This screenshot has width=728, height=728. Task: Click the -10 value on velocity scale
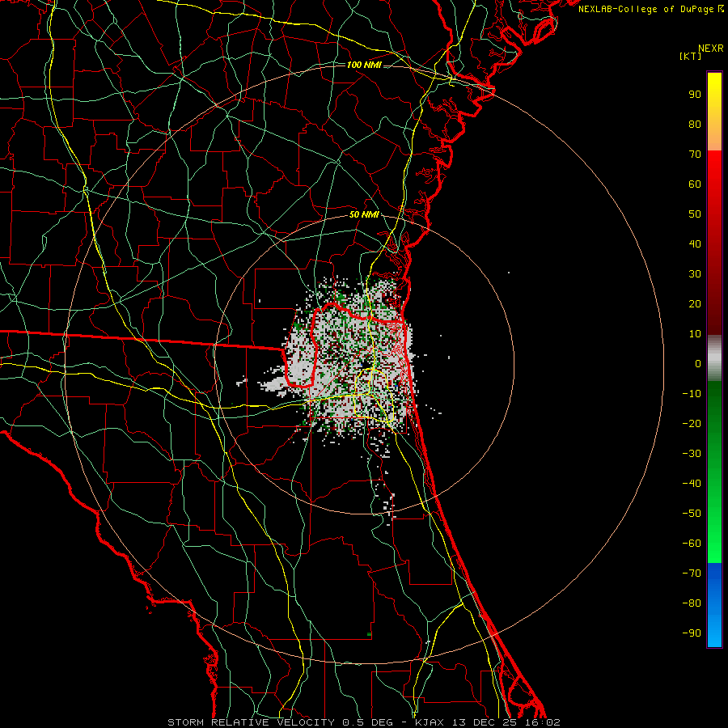click(x=692, y=394)
